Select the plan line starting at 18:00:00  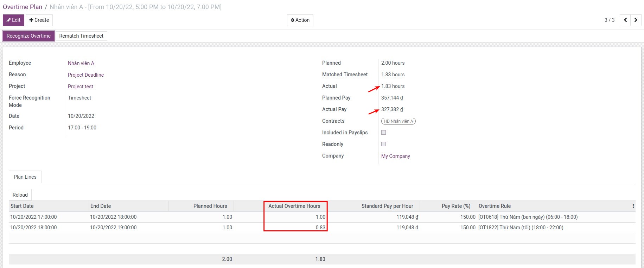click(33, 228)
